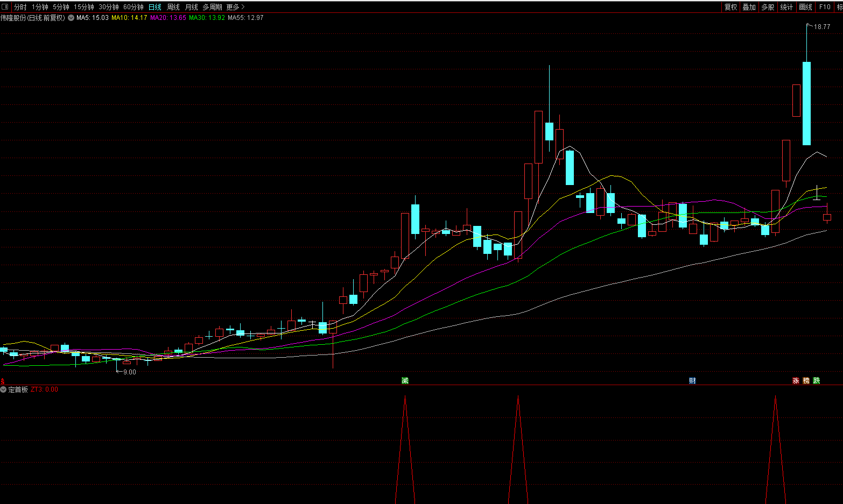Expand the 定首板 sub-indicator dropdown
The image size is (843, 504).
coord(3,389)
